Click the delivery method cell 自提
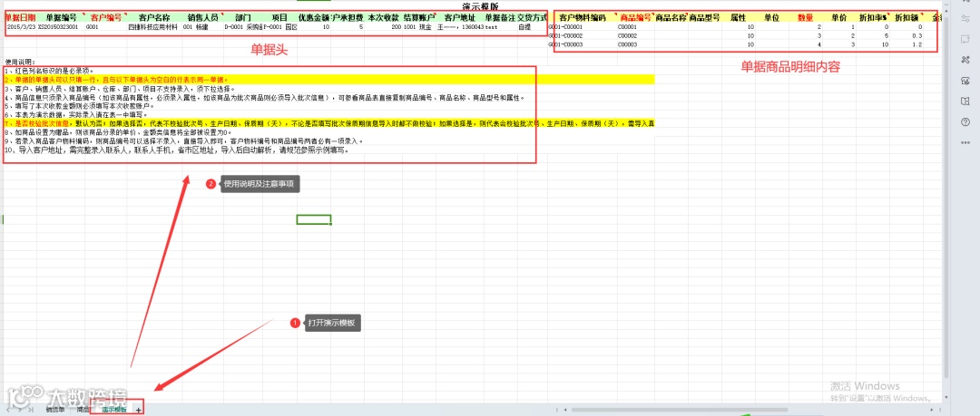 coord(532,28)
